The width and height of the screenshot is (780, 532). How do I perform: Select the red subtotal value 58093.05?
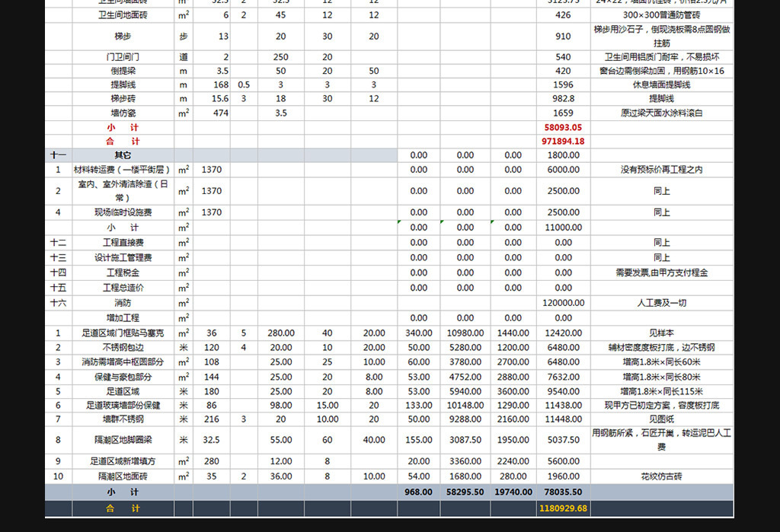point(563,127)
